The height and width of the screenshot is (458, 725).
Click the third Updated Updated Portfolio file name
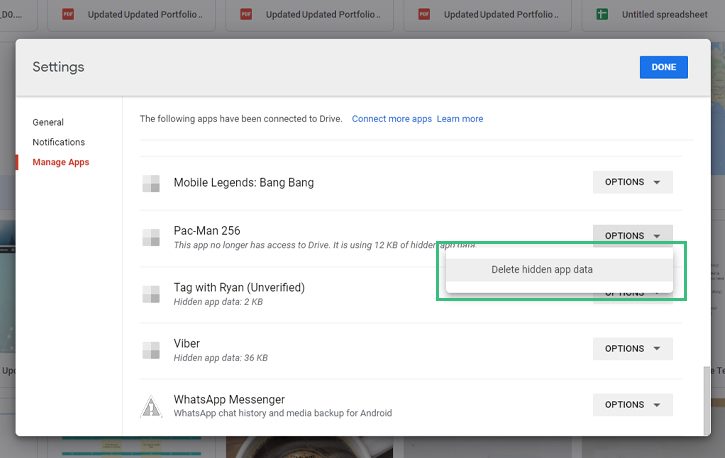tap(501, 14)
